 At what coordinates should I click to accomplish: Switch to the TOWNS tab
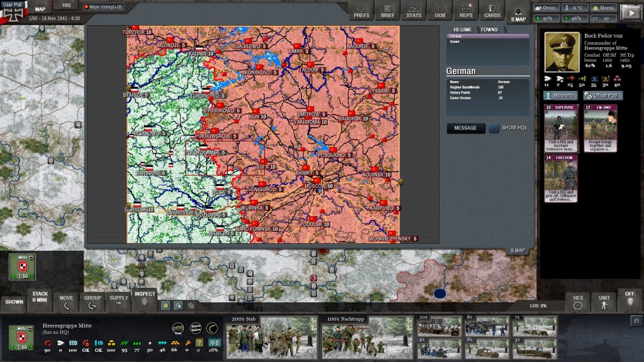[x=489, y=30]
